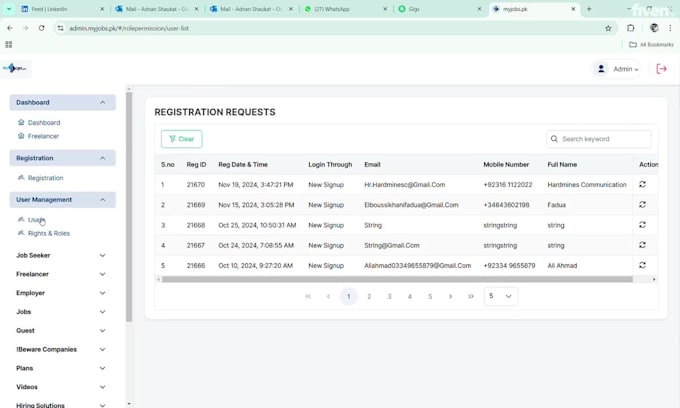Switch to the WhatsApp browser tab
The image size is (680, 408).
(x=346, y=9)
